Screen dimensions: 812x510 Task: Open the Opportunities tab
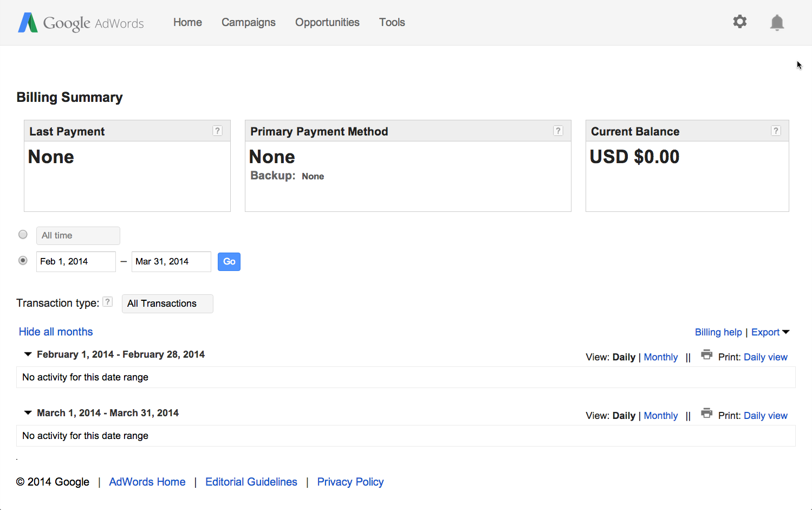pyautogui.click(x=327, y=22)
